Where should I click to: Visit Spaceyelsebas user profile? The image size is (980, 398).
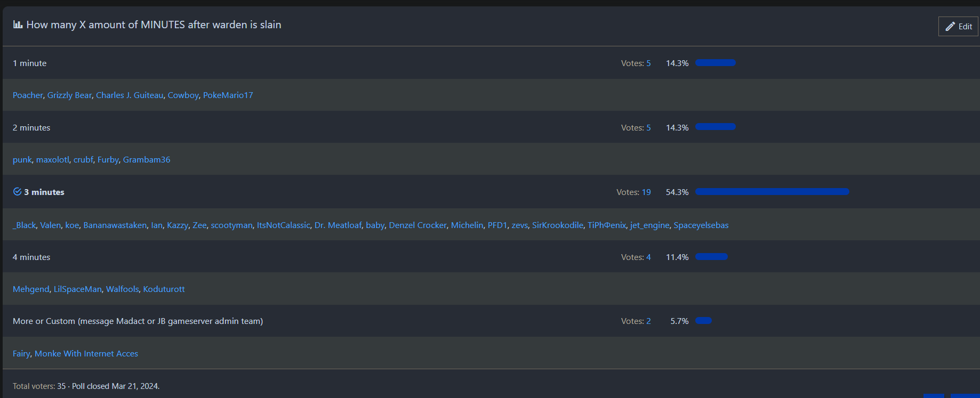click(x=701, y=225)
